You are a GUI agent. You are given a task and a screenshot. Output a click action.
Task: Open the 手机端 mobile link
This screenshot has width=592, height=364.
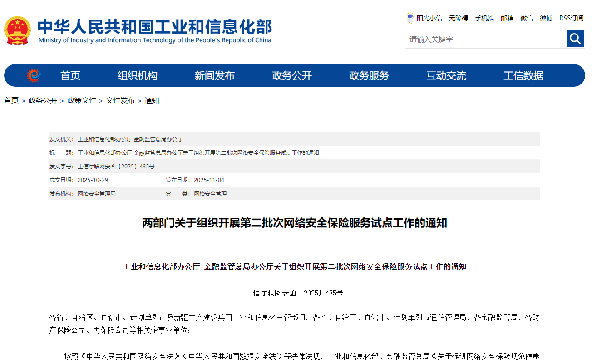tap(484, 18)
